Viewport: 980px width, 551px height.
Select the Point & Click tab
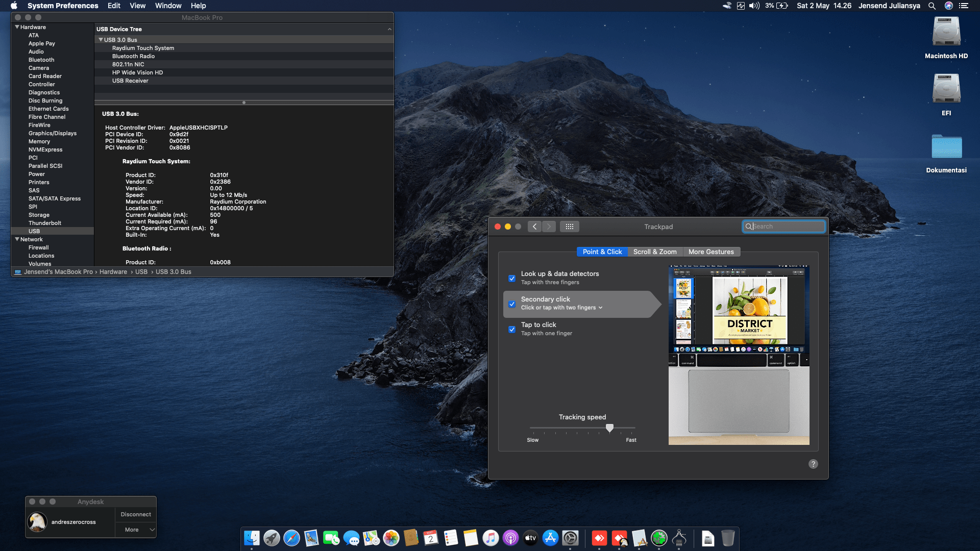(602, 252)
